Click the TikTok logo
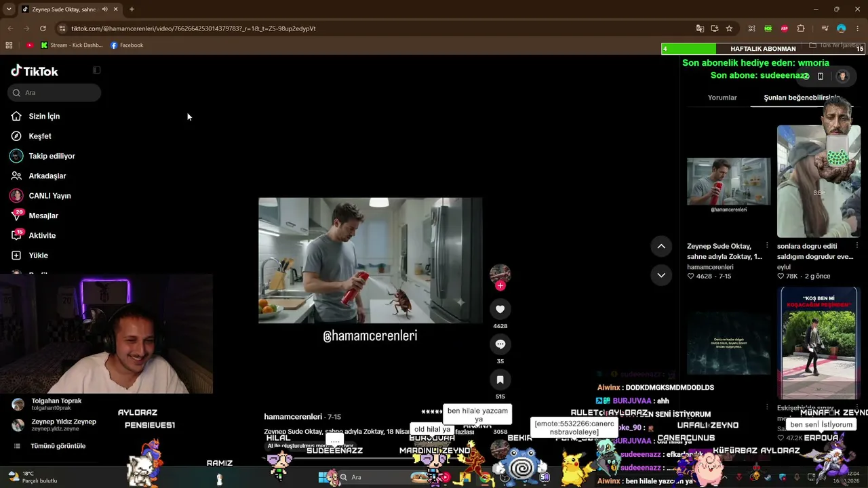Viewport: 868px width, 488px height. tap(35, 71)
